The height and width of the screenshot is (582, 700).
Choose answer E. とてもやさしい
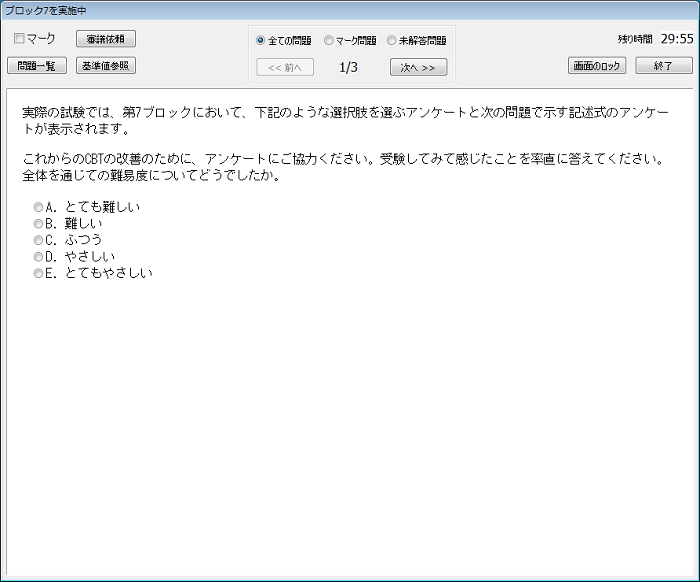pyautogui.click(x=38, y=273)
